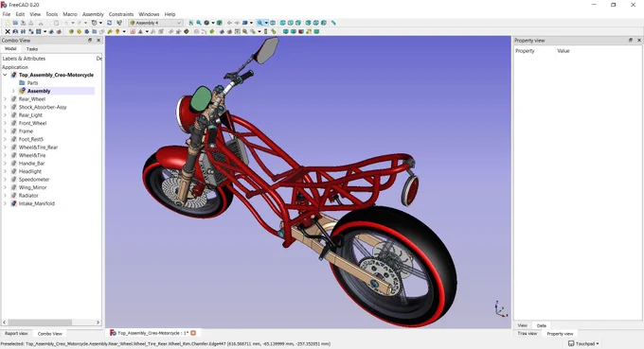This screenshot has height=349, width=644.
Task: Click the tree horizontal scrollbar left arrow
Action: coord(5,323)
